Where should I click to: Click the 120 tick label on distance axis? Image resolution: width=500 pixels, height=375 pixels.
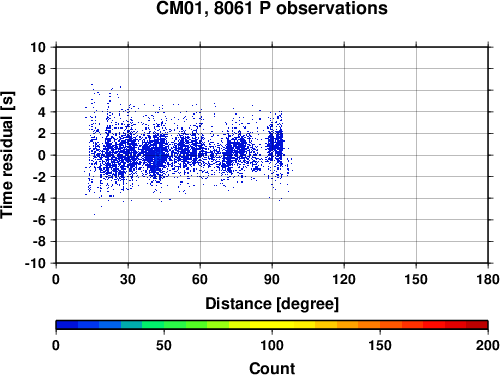click(344, 279)
